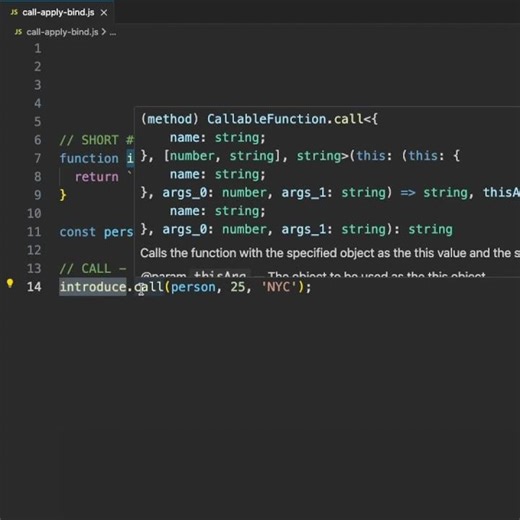Click the '// CALL' comment on line 13
This screenshot has width=520, height=520.
[x=85, y=269]
